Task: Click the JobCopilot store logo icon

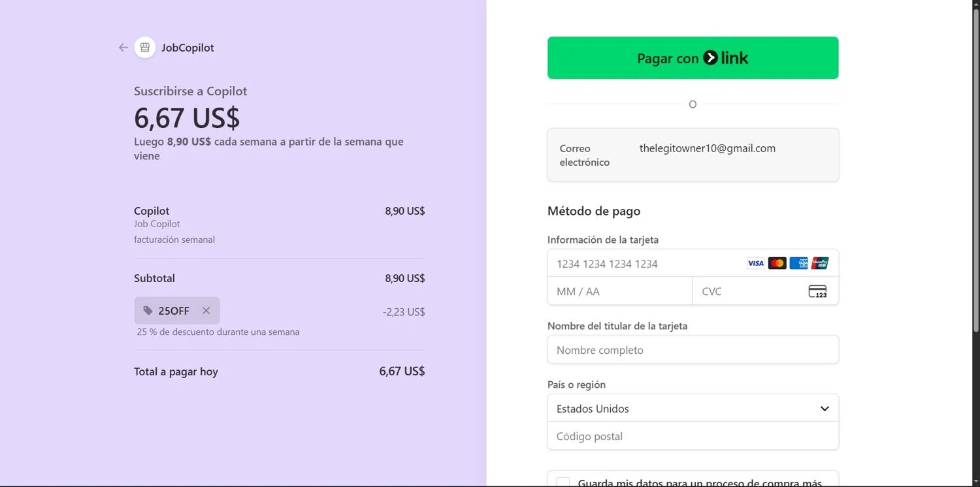Action: (145, 48)
